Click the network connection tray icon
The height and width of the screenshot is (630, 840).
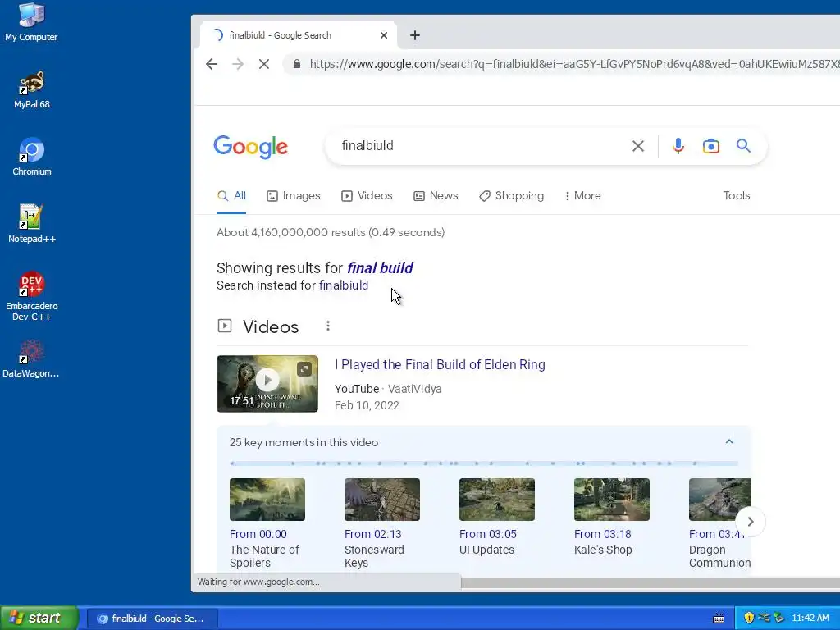point(764,618)
